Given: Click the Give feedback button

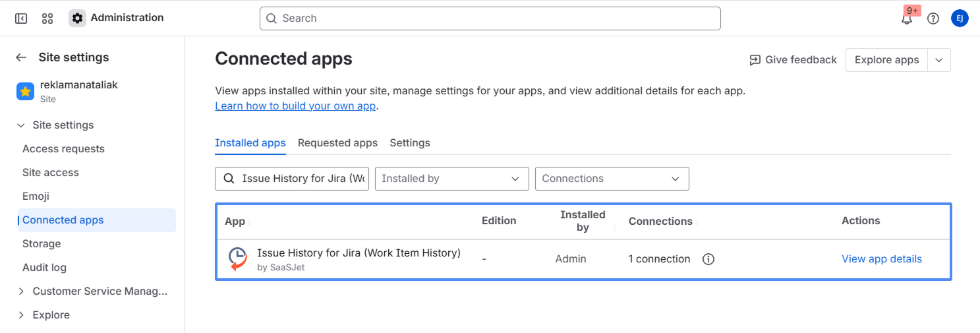Looking at the screenshot, I should click(793, 60).
